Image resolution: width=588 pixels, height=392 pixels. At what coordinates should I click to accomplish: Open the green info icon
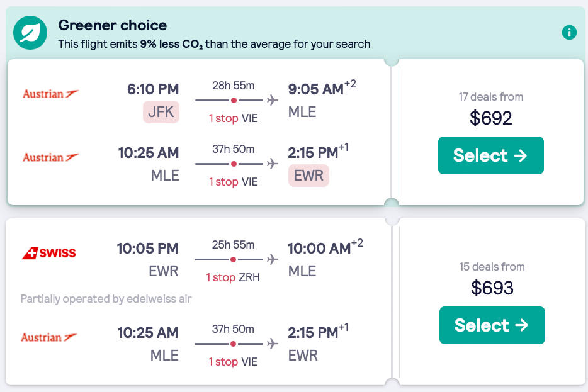[569, 32]
